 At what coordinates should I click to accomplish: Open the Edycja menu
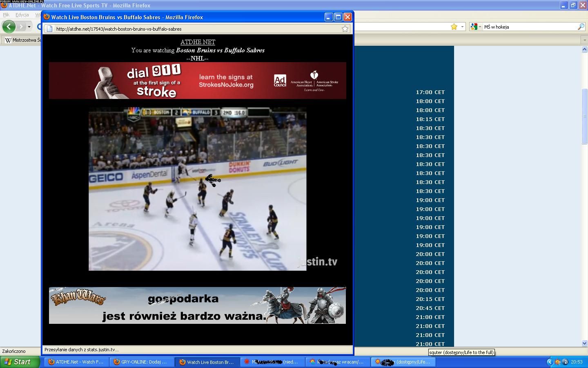coord(22,15)
